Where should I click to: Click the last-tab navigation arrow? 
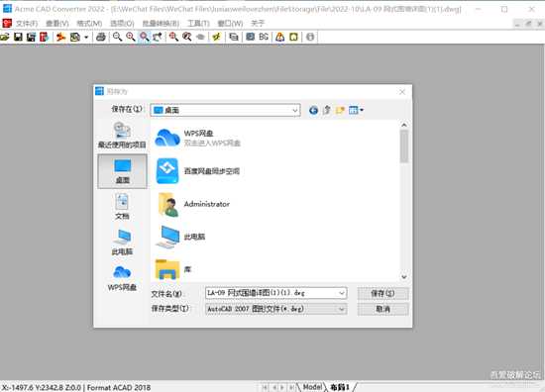291,387
